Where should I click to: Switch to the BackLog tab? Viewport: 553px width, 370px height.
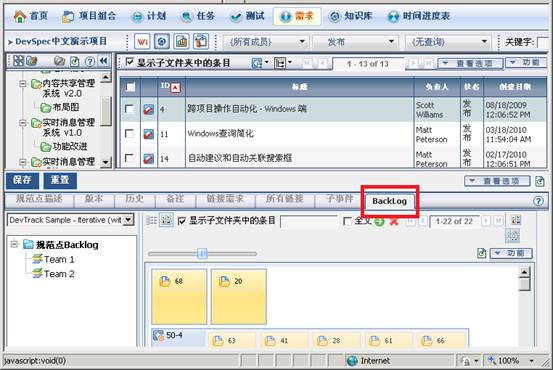[390, 201]
